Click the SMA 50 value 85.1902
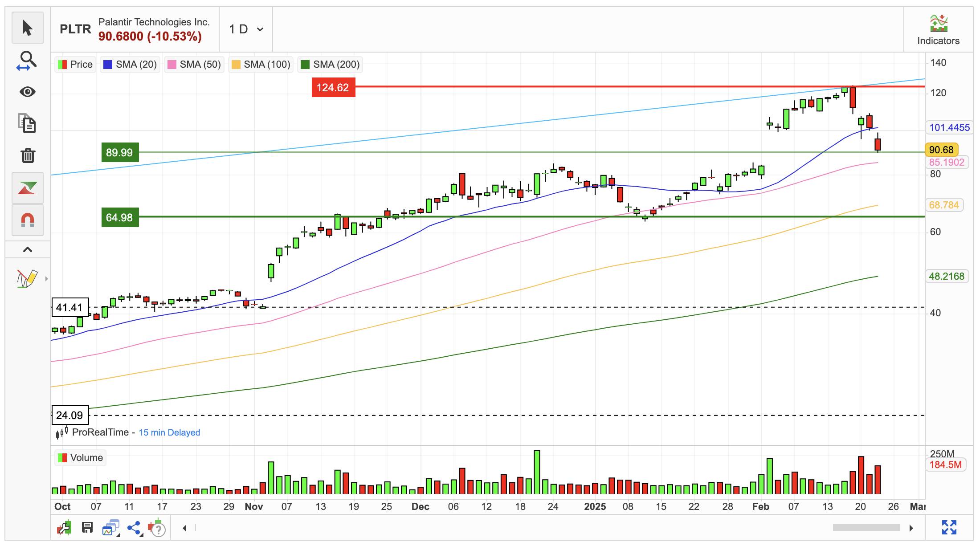Image resolution: width=980 pixels, height=546 pixels. coord(947,163)
